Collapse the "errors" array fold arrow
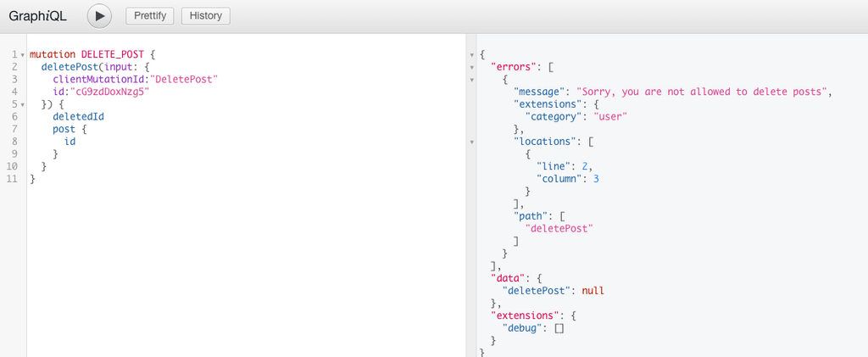Viewport: 868px width, 357px height. point(471,68)
